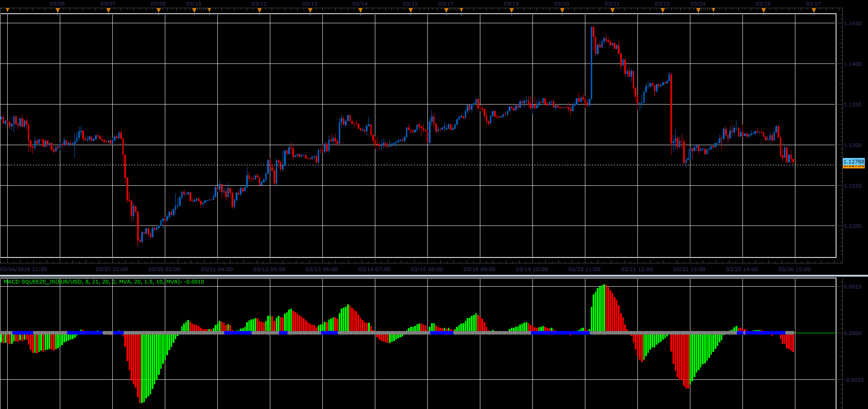868x409 pixels.
Task: Click the orange day marker under 03/20
Action: 562,10
